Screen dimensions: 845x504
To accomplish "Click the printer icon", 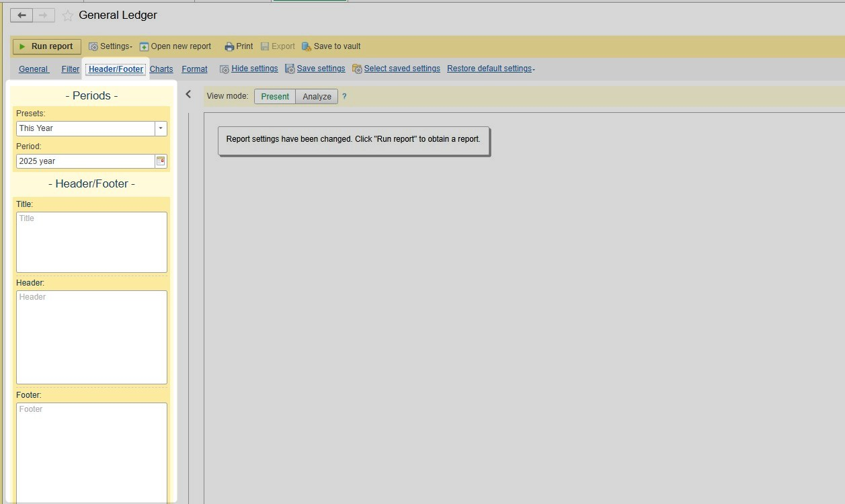I will [229, 46].
